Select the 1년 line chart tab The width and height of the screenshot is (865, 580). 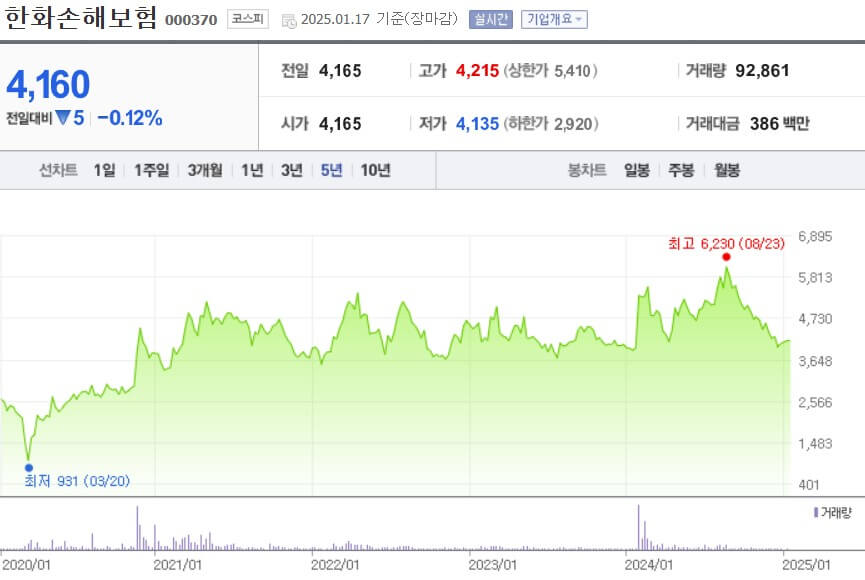click(252, 170)
